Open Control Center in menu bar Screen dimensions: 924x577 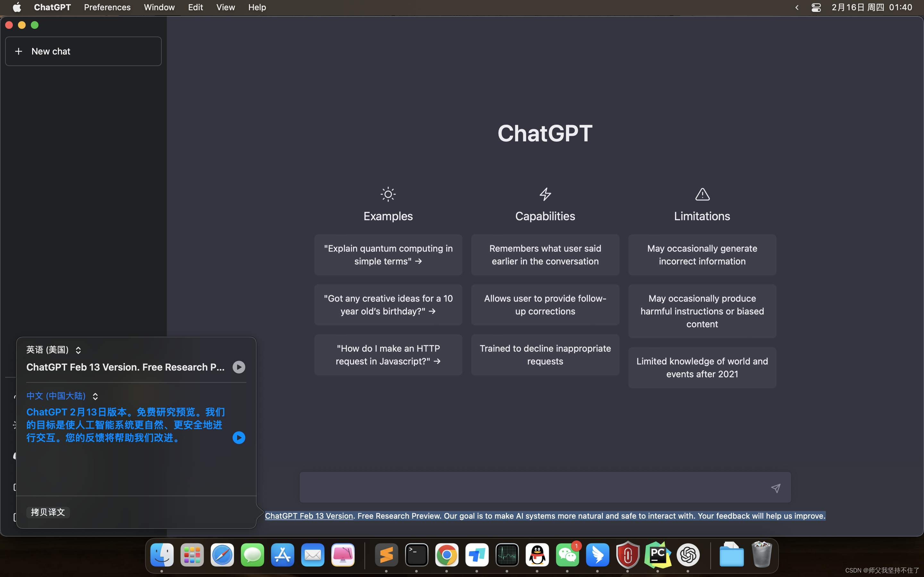(816, 7)
